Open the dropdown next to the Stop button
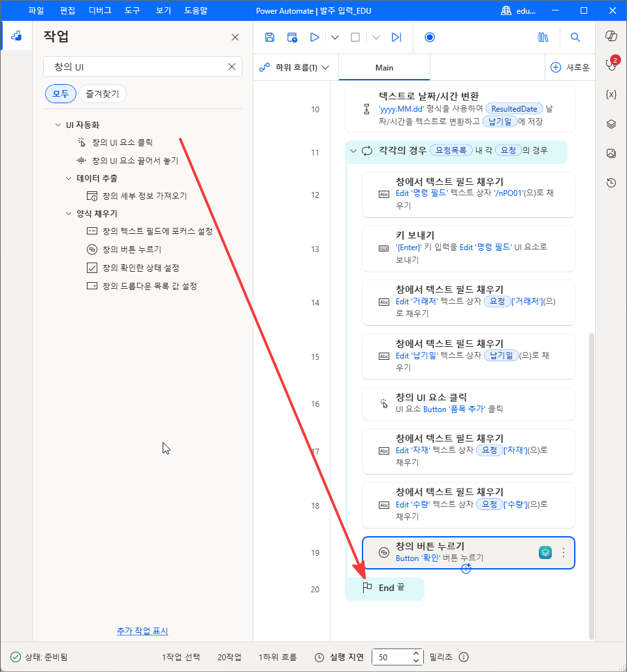 [376, 37]
